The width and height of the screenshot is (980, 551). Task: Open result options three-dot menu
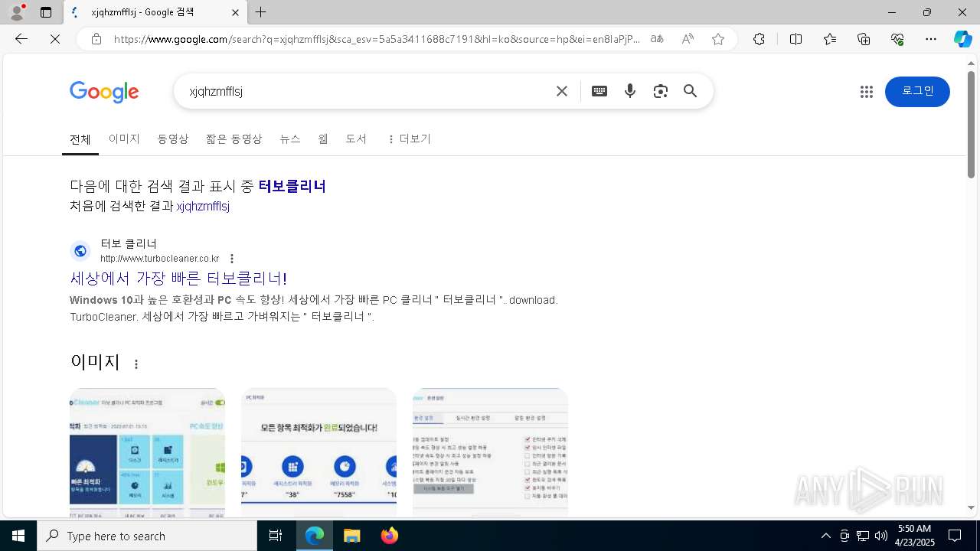point(232,259)
